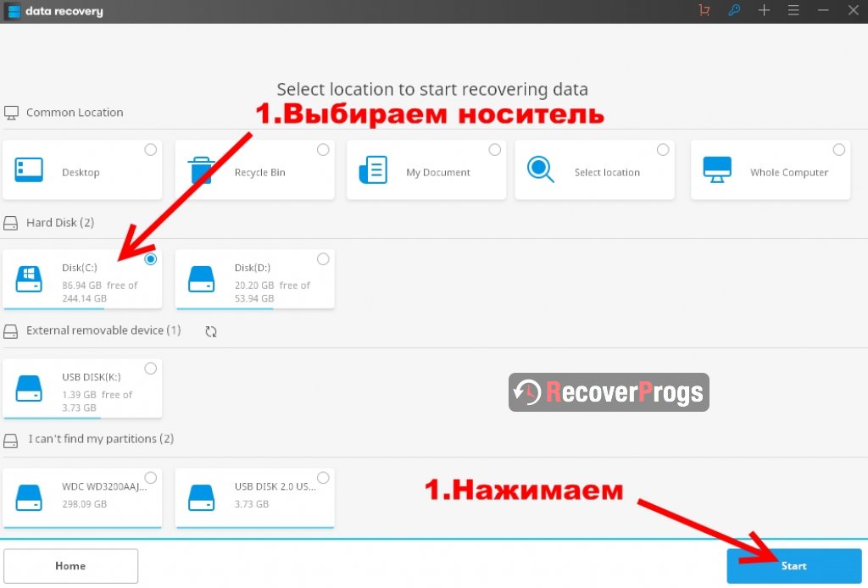Click External removable device (1) header text
This screenshot has height=588, width=868.
click(x=103, y=330)
